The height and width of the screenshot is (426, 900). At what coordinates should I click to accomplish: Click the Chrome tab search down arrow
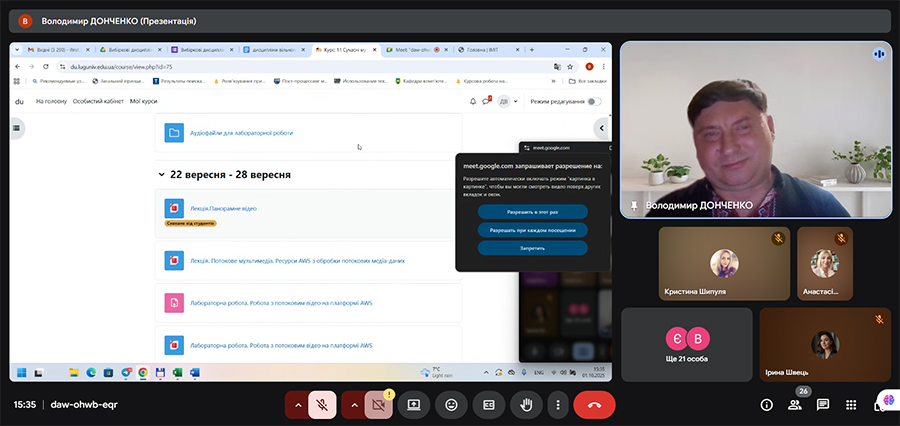click(x=17, y=50)
